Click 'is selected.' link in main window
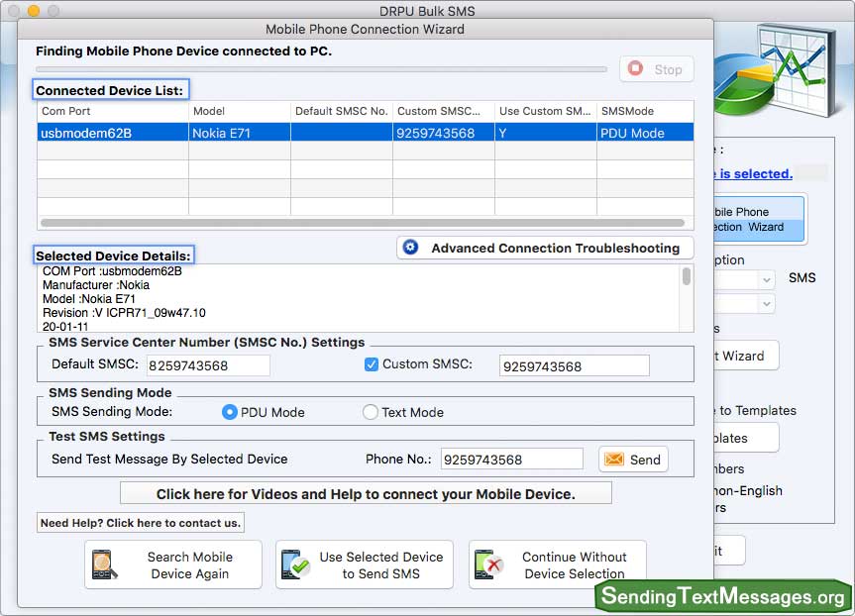 [756, 173]
